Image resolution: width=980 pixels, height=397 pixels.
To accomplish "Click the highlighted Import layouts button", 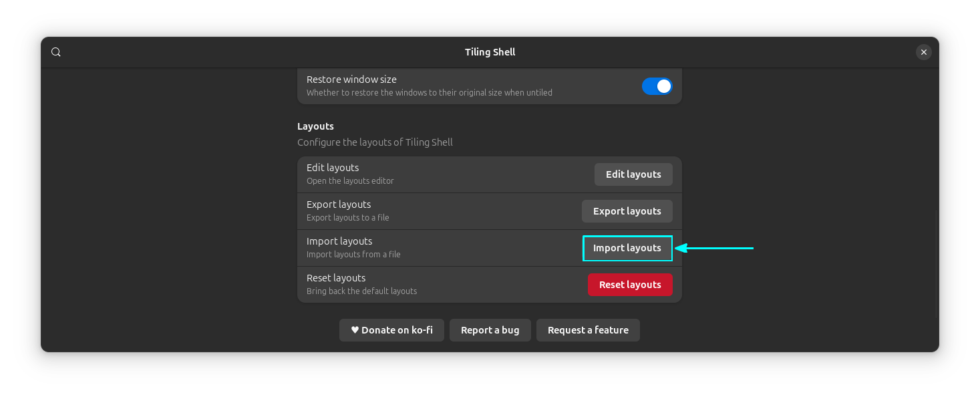I will click(627, 247).
